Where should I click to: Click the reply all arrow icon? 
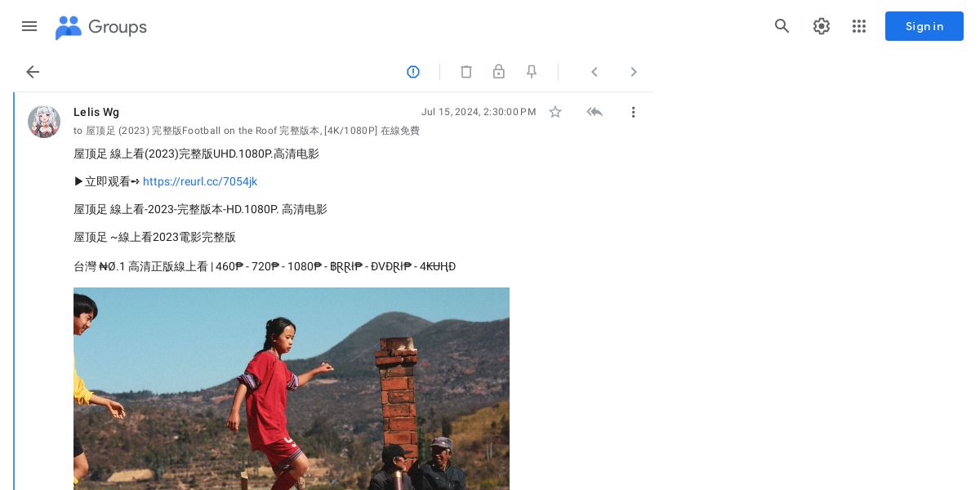(595, 112)
